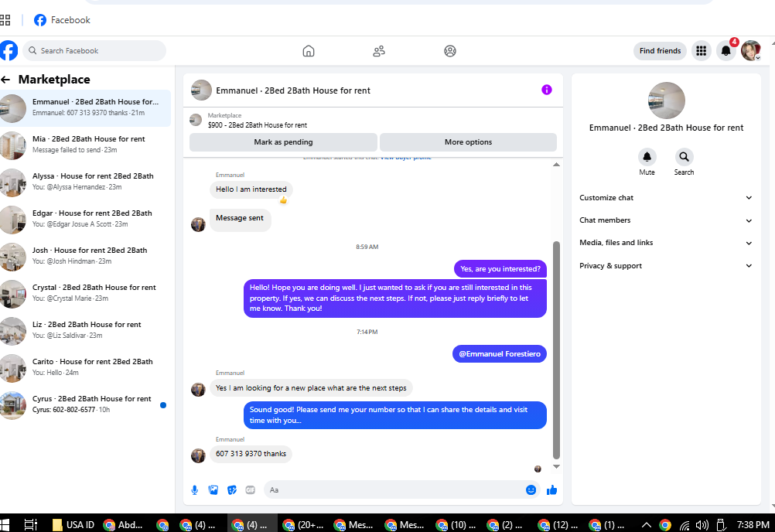The image size is (775, 532).
Task: Open Windows Start button
Action: pyautogui.click(x=5, y=524)
